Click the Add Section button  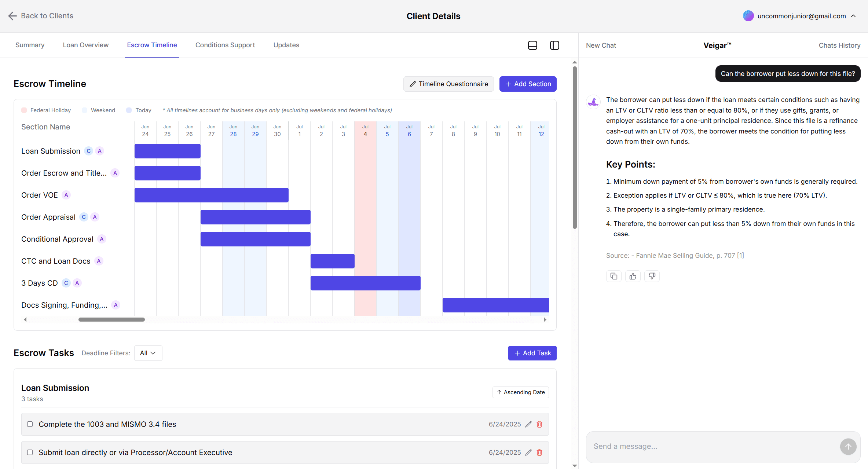coord(528,84)
